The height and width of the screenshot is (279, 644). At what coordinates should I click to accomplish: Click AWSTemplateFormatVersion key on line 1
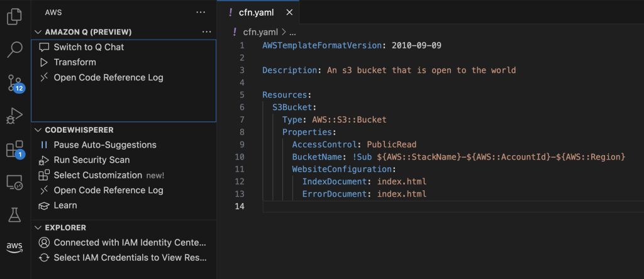tap(323, 45)
